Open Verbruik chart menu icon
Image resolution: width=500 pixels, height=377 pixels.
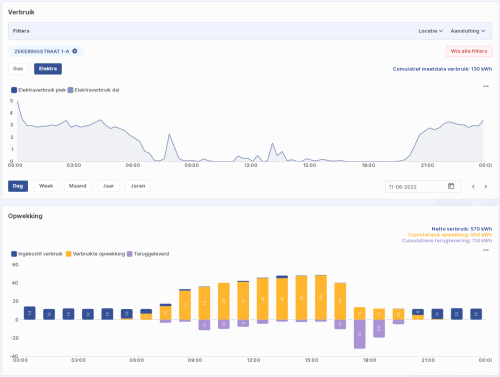486,86
